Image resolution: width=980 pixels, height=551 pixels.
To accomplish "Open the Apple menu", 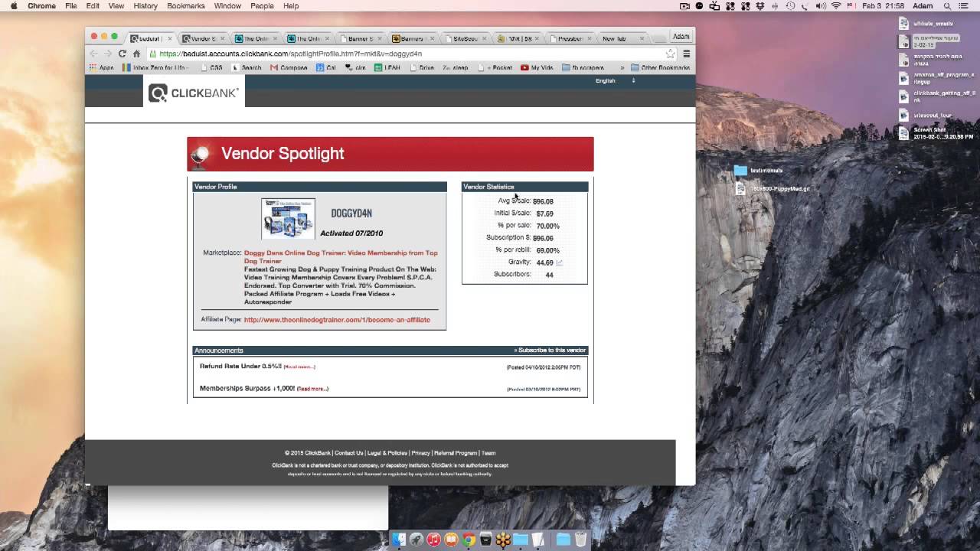I will (x=14, y=5).
